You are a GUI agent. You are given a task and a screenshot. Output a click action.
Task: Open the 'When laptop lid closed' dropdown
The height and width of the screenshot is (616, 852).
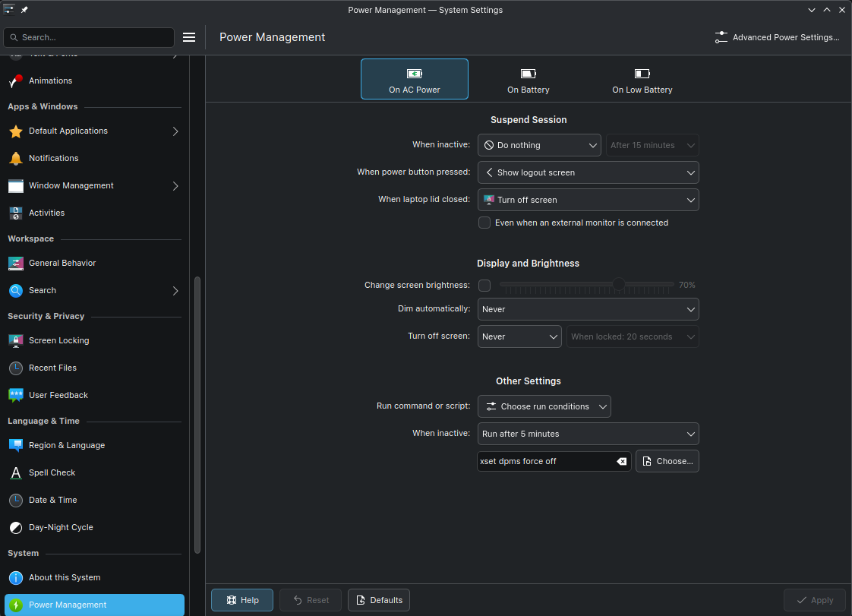point(588,200)
